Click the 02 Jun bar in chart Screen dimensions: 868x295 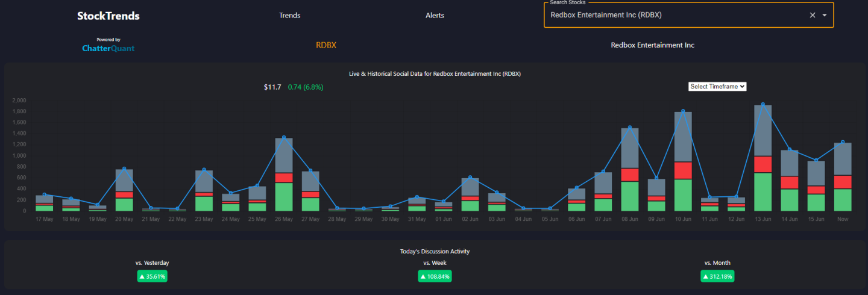[470, 194]
